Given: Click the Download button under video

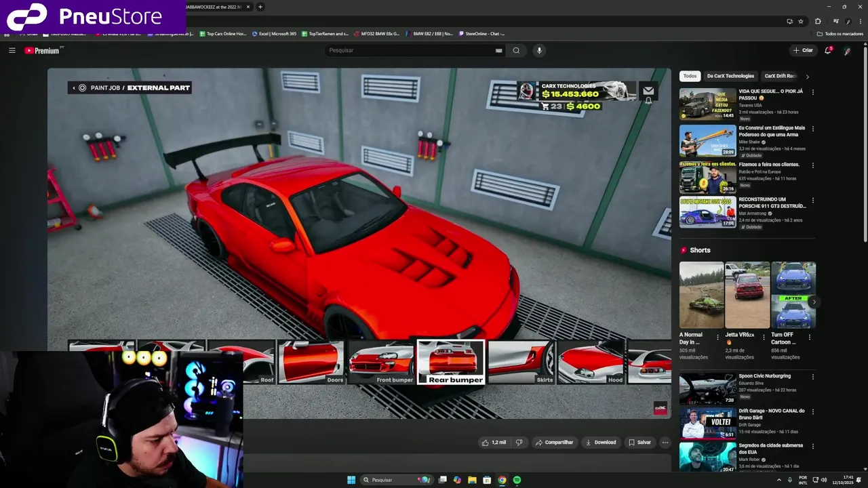Looking at the screenshot, I should click(x=601, y=443).
